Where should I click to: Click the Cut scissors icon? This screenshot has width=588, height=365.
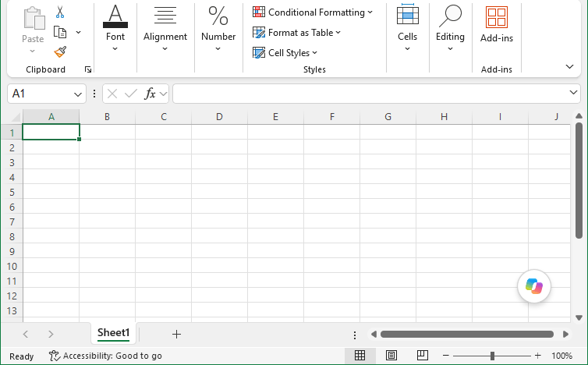[x=60, y=12]
